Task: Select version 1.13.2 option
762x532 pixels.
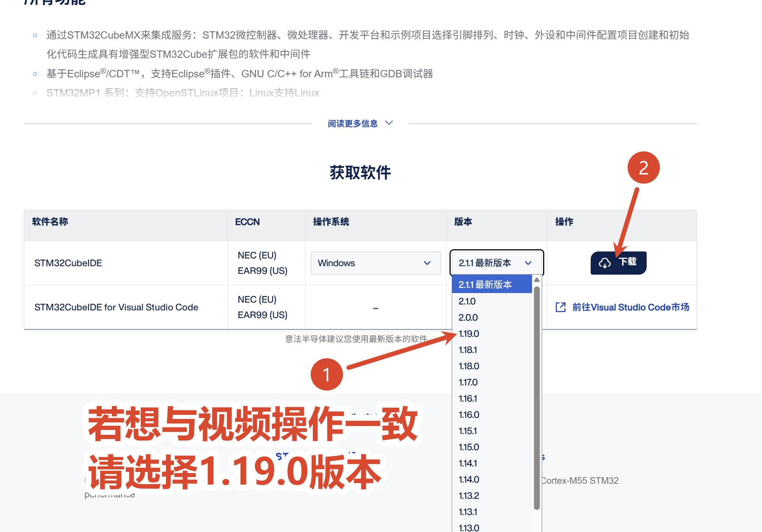Action: click(x=492, y=496)
